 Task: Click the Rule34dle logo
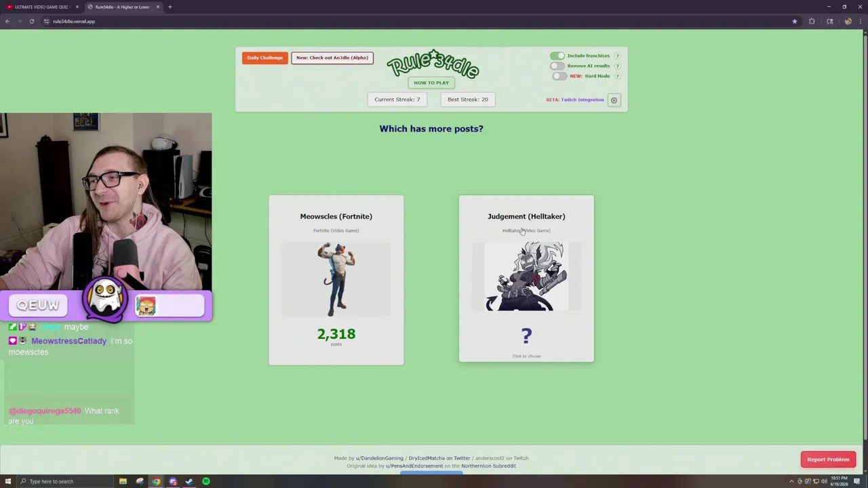click(433, 64)
